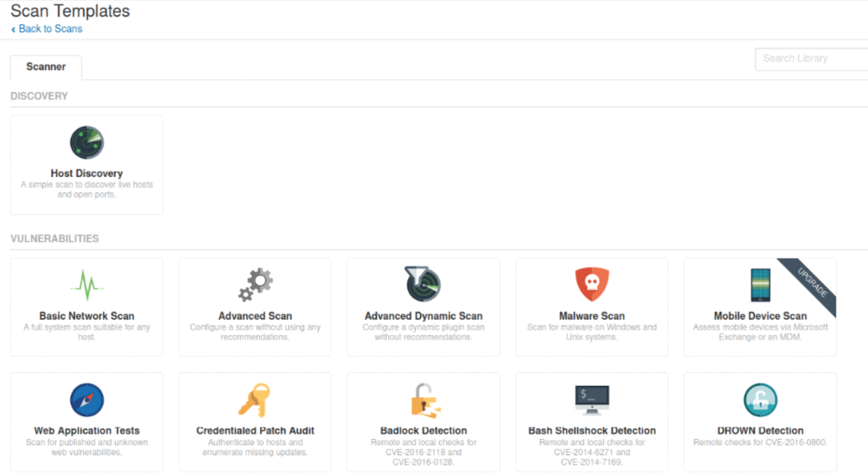
Task: Click the UPGRADE ribbon on Mobile Device Scan
Action: [x=812, y=282]
